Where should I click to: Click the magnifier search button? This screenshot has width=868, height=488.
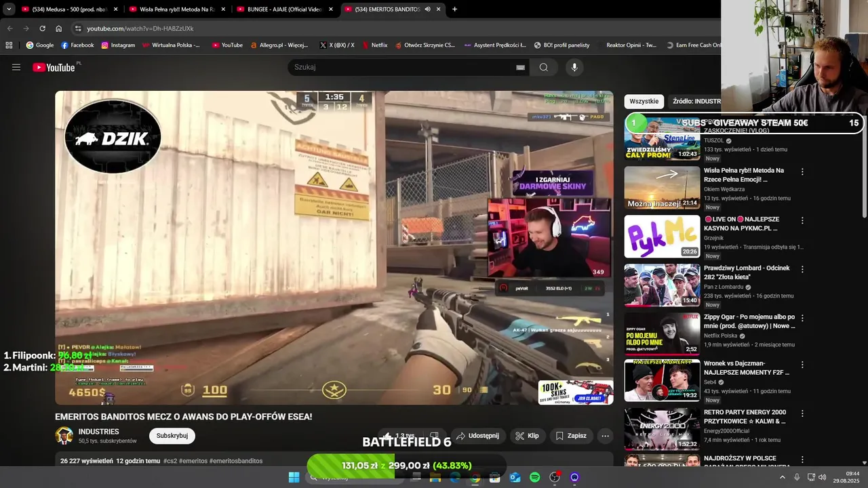click(544, 67)
